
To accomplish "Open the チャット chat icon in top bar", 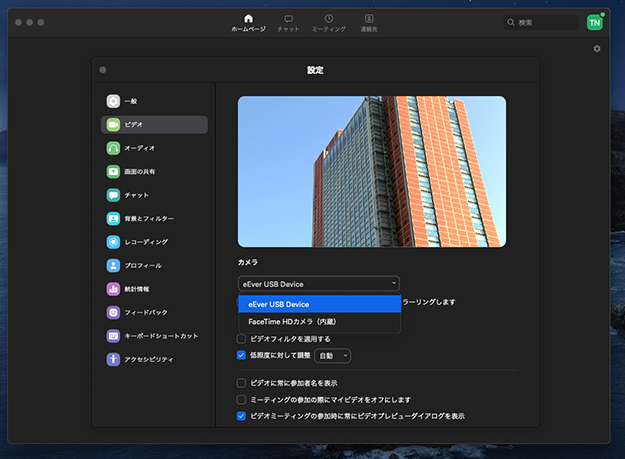I will (x=288, y=19).
